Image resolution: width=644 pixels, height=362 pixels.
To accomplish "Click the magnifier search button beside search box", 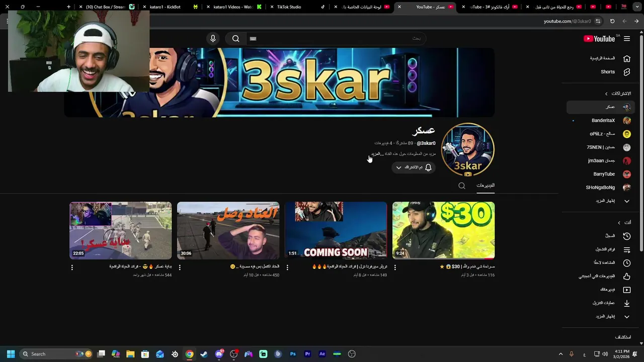I will click(235, 39).
